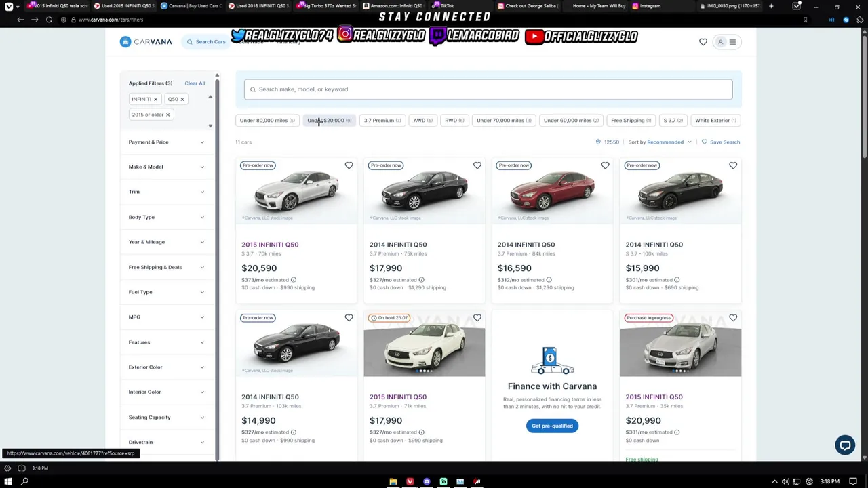Favorite the $15,990 2014 INFINITI Q50
Screen dimensions: 868x488
click(733, 165)
